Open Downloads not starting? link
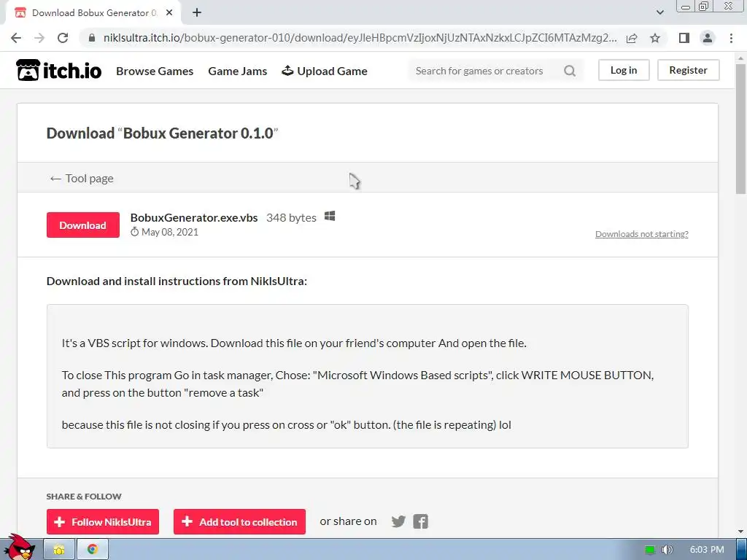747x560 pixels. [x=642, y=234]
